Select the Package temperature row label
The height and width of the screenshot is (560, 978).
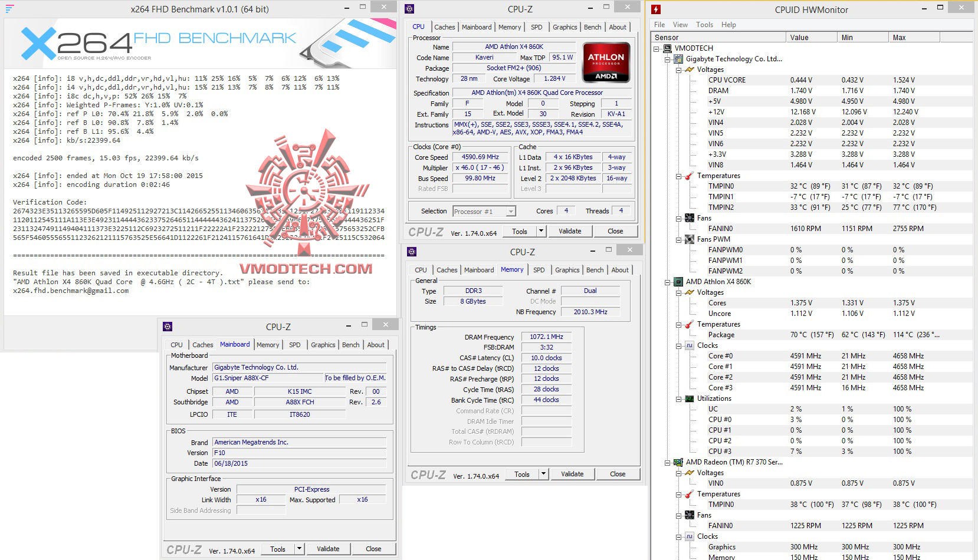pyautogui.click(x=721, y=335)
